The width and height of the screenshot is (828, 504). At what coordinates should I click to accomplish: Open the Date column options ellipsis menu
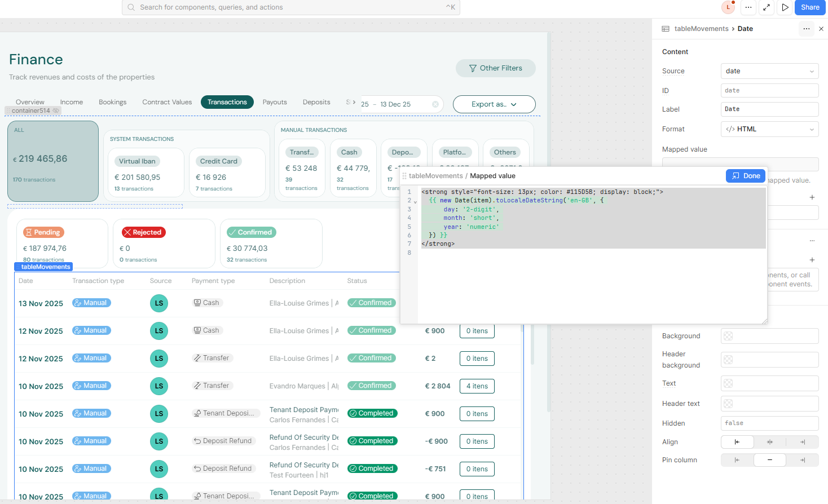(807, 29)
